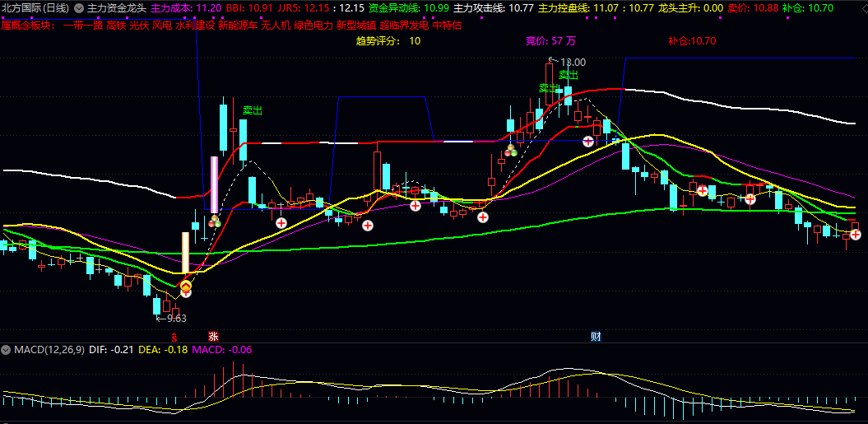This screenshot has height=424, width=868.
Task: Click the 龙头主升: 0.00 value
Action: point(691,8)
